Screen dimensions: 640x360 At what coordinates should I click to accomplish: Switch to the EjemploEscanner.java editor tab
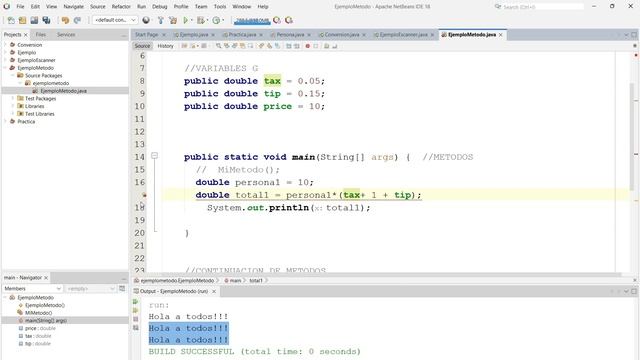[x=403, y=35]
